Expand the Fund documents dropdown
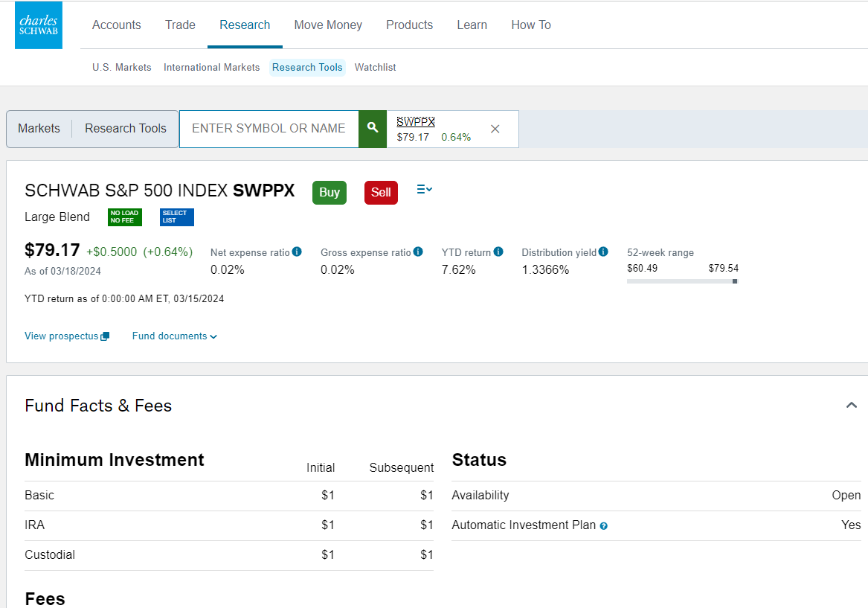 [x=174, y=336]
